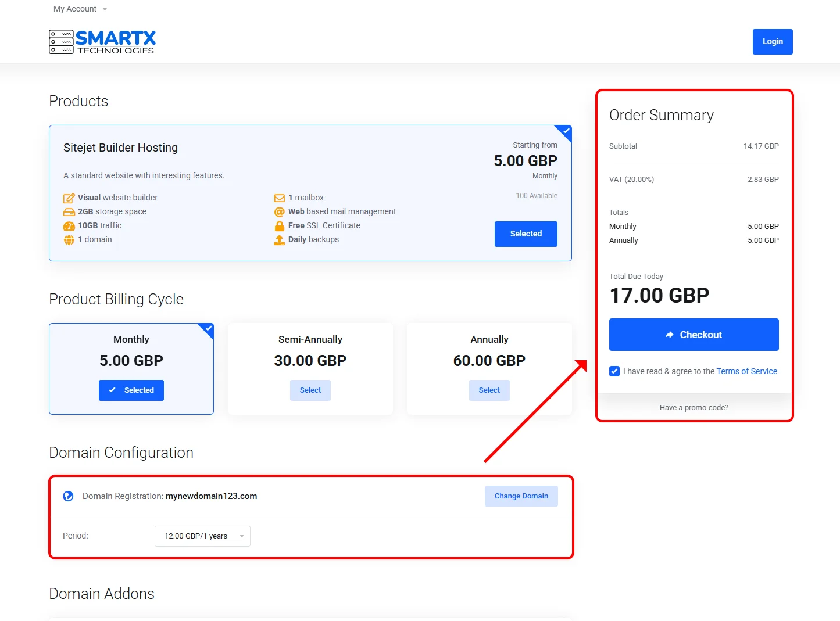Click the SmartX Technologies logo
This screenshot has width=840, height=621.
(102, 42)
